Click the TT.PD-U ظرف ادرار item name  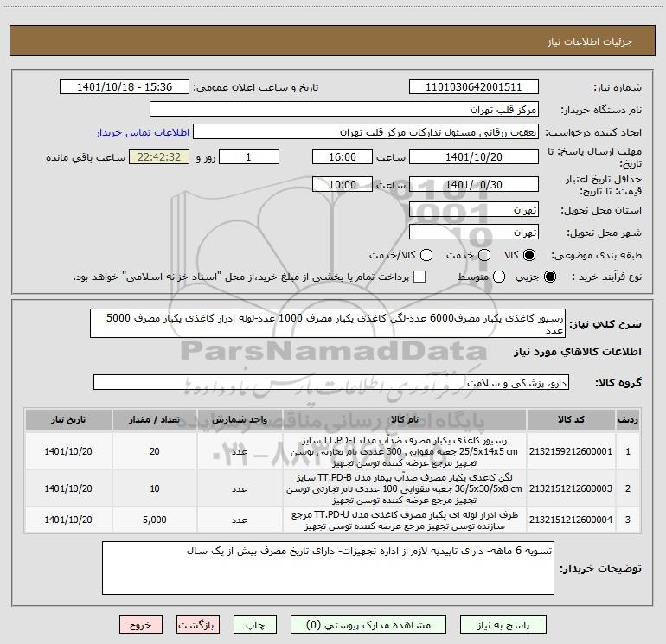(405, 520)
